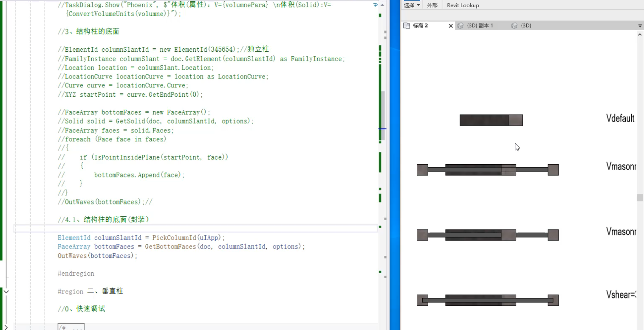
Task: Close the 标高 2 view tab
Action: coord(451,26)
